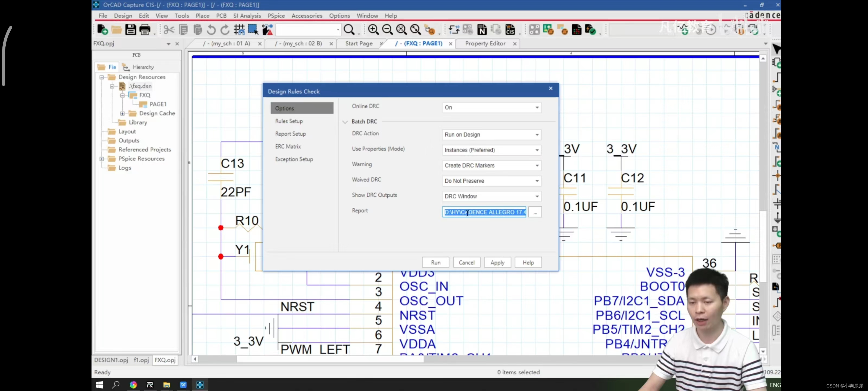
Task: Collapse the Batch DRC section chevron
Action: click(x=345, y=122)
